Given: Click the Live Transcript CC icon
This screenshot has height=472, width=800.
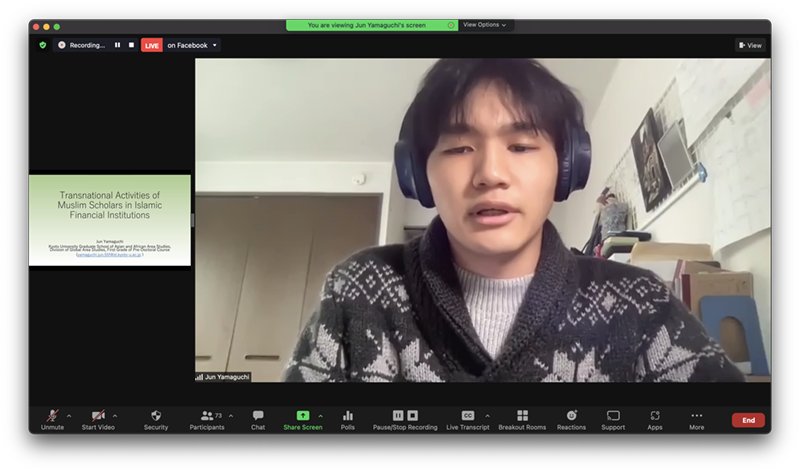Looking at the screenshot, I should tap(467, 415).
